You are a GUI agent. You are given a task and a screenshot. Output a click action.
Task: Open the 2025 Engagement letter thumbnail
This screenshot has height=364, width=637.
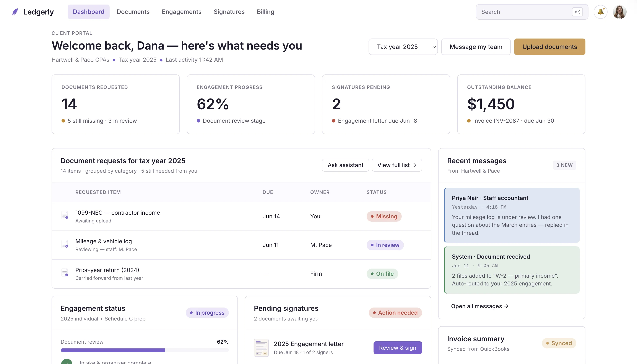coord(261,348)
